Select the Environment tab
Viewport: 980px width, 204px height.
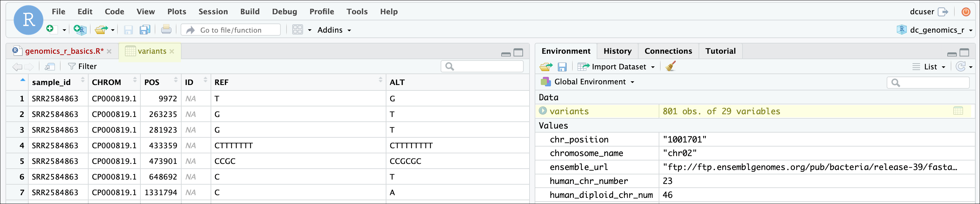click(566, 51)
